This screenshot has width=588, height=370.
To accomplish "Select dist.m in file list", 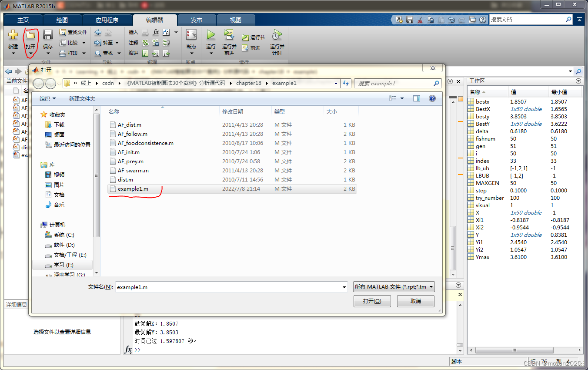I will [232, 179].
